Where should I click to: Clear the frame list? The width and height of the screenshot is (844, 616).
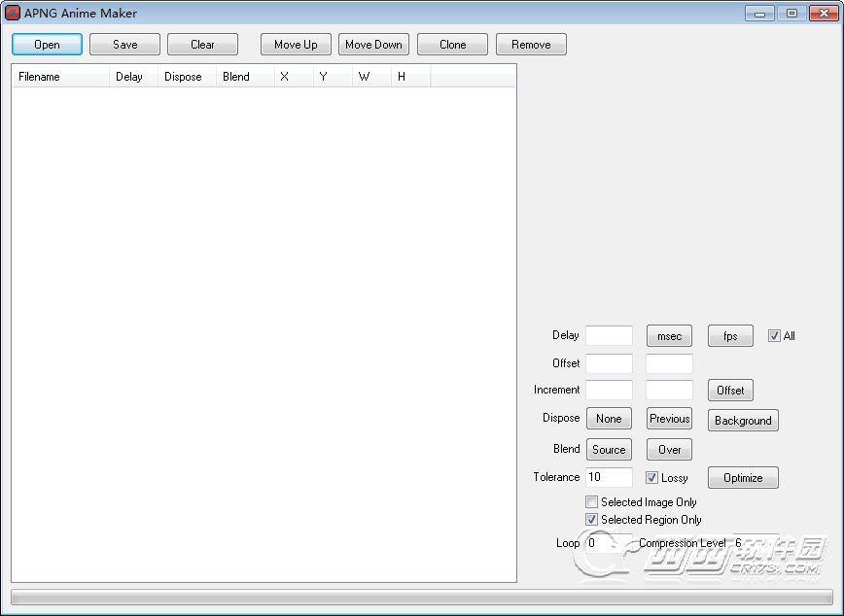point(202,45)
